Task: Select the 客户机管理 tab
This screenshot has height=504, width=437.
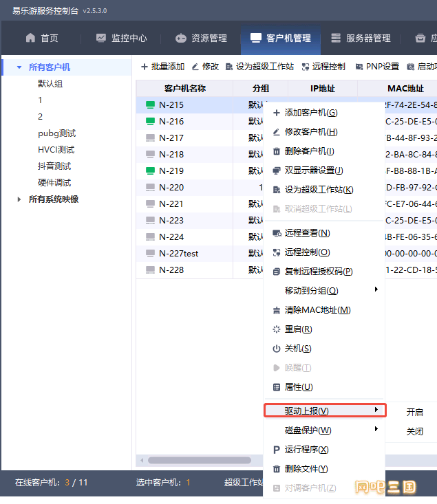Action: (281, 39)
